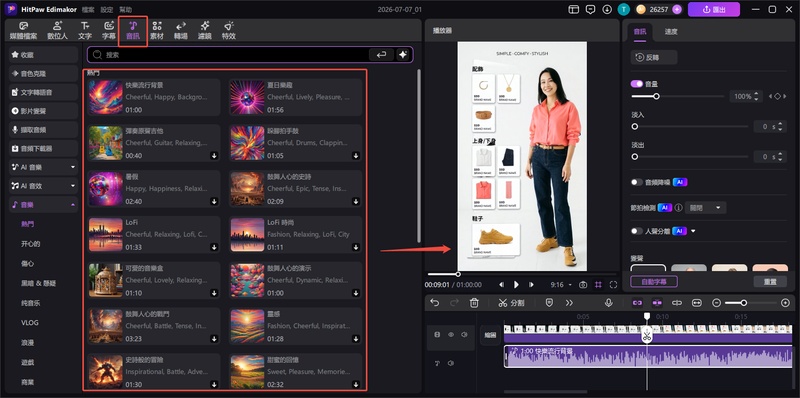Open the 設定 settings menu

tap(107, 10)
